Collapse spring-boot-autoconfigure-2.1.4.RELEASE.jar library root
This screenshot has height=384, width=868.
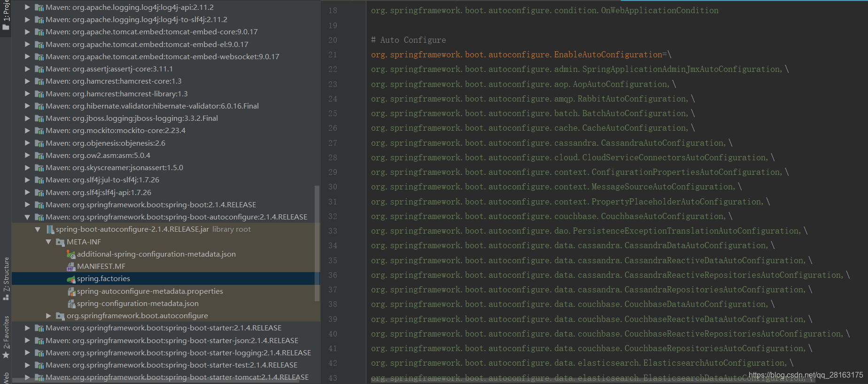tap(38, 229)
